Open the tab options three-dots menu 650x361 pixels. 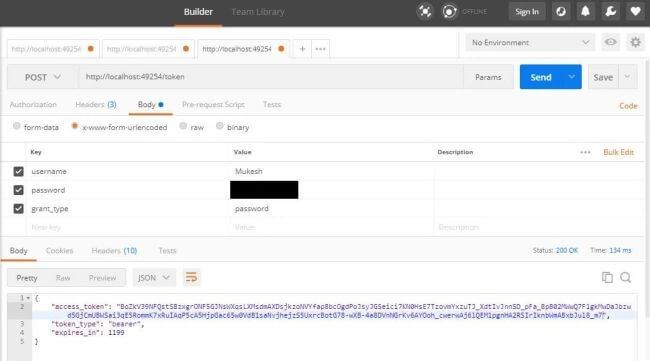pos(320,49)
